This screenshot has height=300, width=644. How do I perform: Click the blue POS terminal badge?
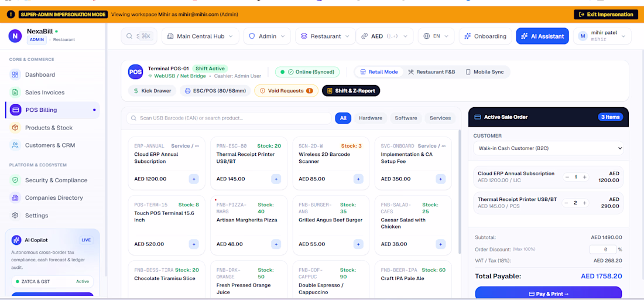click(136, 72)
